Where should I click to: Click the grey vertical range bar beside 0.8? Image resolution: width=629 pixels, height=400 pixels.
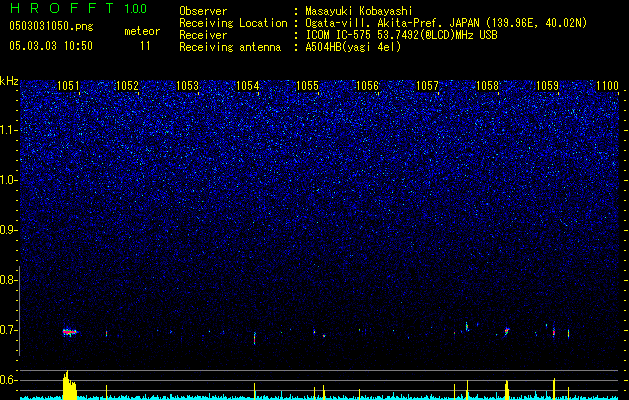[x=19, y=311]
